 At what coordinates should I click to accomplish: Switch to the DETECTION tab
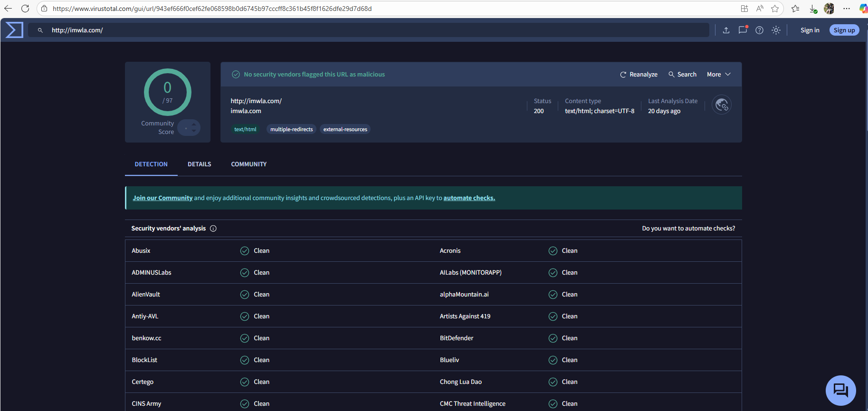coord(151,164)
